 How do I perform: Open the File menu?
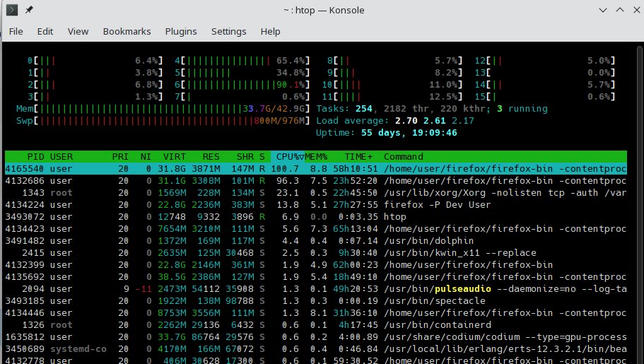(16, 31)
